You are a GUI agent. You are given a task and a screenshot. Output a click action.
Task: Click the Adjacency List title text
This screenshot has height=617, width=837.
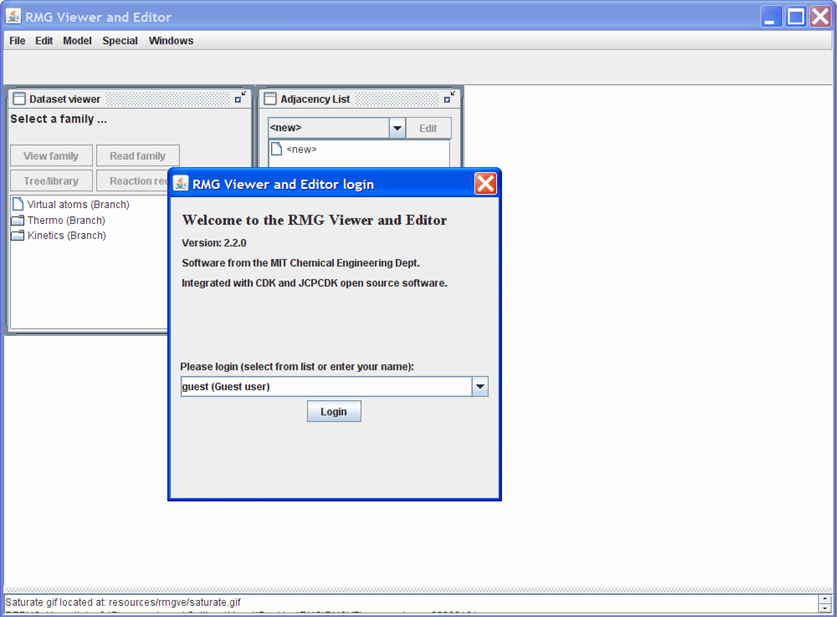315,99
